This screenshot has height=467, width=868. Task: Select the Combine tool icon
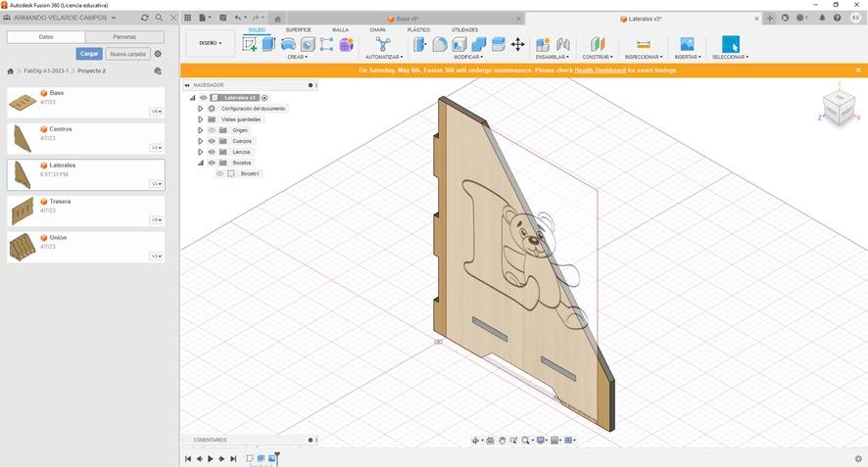point(479,44)
